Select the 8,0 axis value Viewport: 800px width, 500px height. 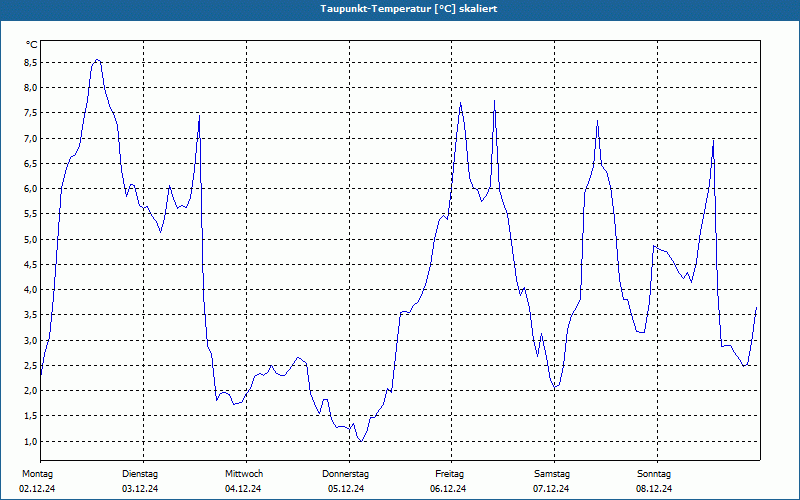[x=32, y=88]
